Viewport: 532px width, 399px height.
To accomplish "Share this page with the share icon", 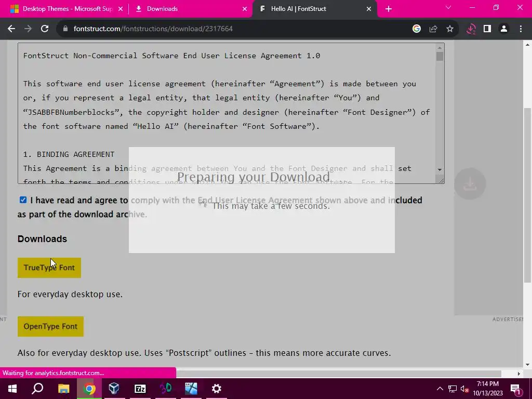I will (x=433, y=29).
